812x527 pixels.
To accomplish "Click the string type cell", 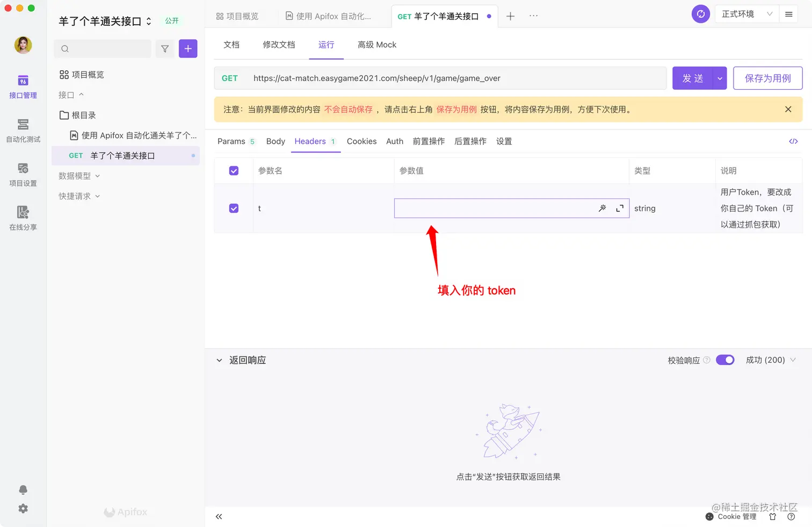I will pos(672,208).
